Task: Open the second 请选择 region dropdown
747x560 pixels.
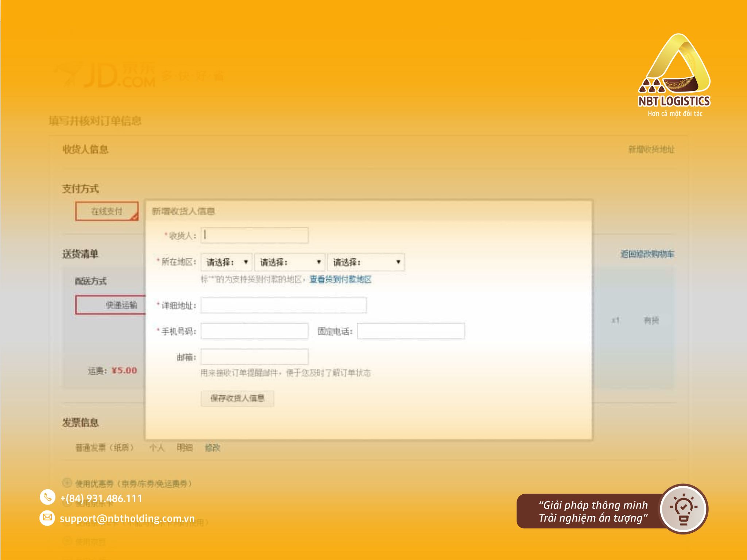Action: 290,262
